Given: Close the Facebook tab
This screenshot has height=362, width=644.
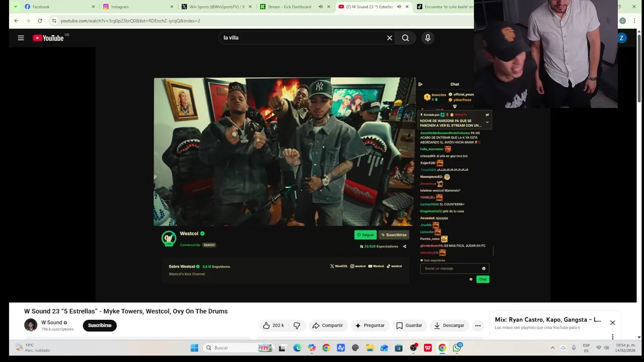Looking at the screenshot, I should (x=93, y=7).
